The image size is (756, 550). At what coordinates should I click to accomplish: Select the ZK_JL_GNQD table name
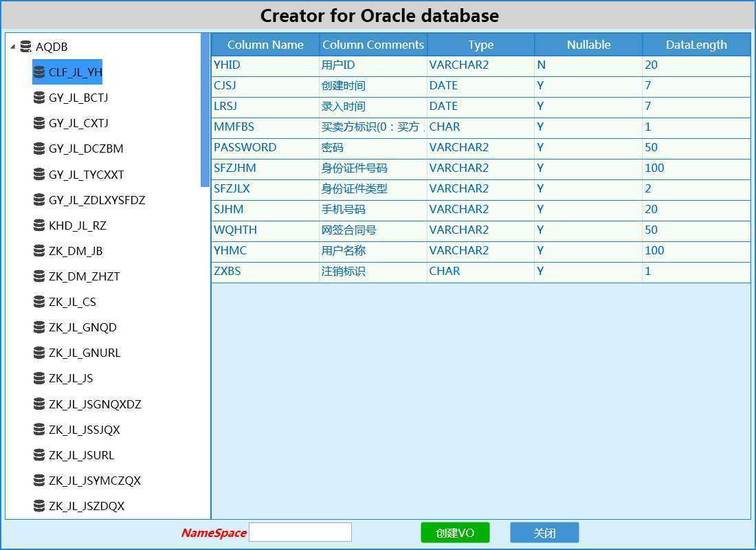click(x=82, y=327)
